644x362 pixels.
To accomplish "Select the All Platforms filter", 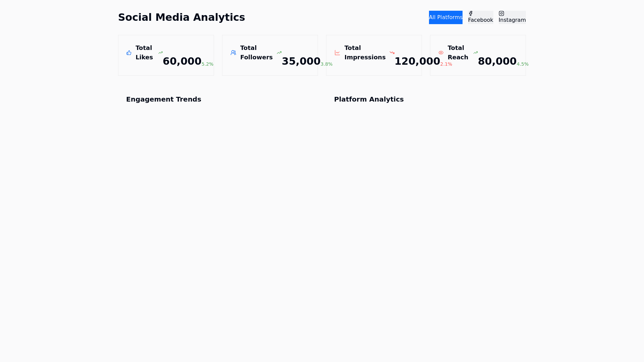I will [445, 17].
